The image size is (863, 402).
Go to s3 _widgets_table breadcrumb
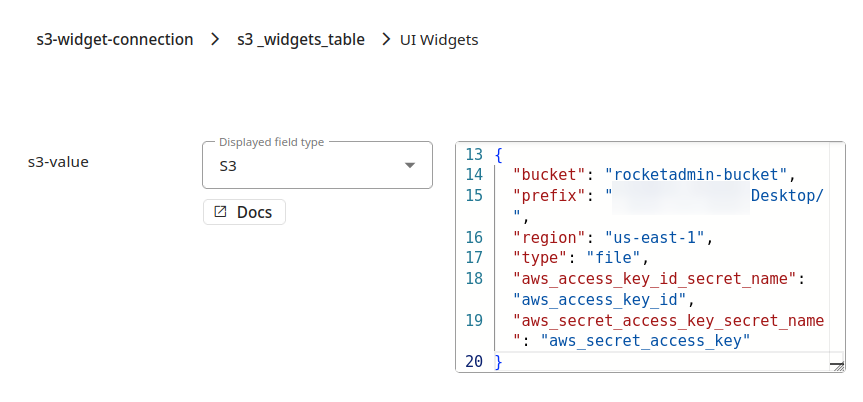[300, 40]
